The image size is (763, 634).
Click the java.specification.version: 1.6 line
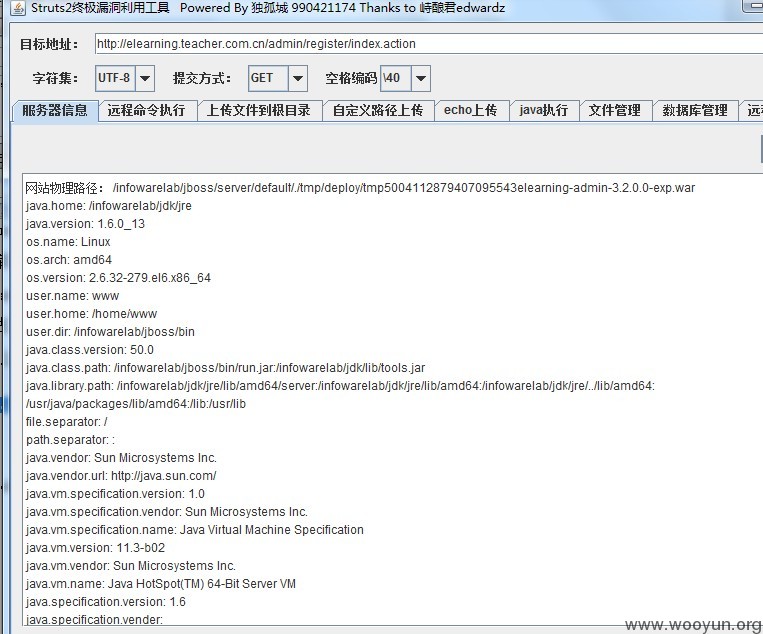(x=106, y=602)
